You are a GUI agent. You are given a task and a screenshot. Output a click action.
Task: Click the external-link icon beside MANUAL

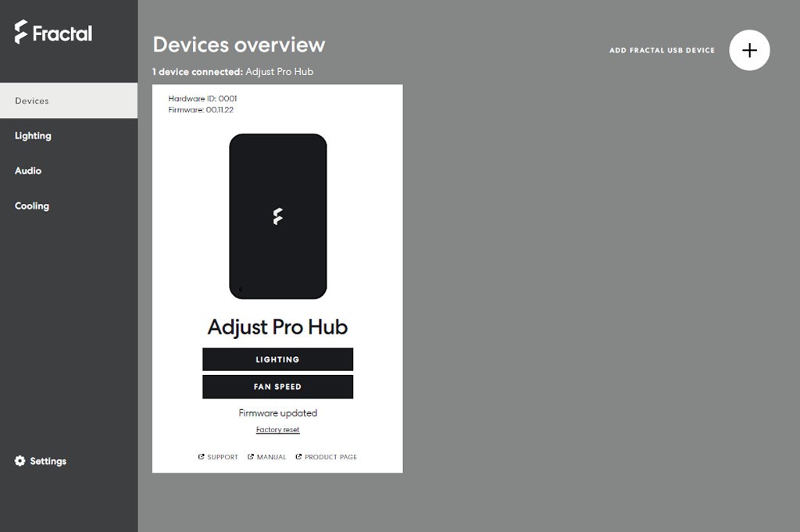pos(251,456)
